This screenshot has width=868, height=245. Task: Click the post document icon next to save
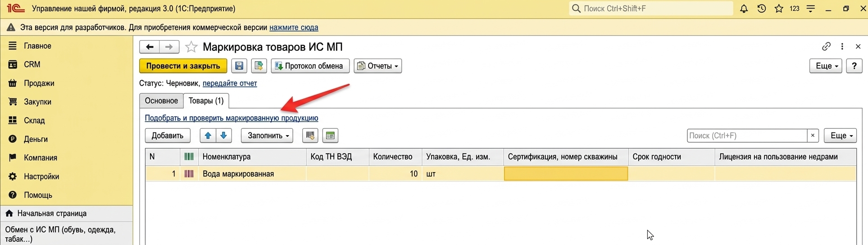[259, 66]
